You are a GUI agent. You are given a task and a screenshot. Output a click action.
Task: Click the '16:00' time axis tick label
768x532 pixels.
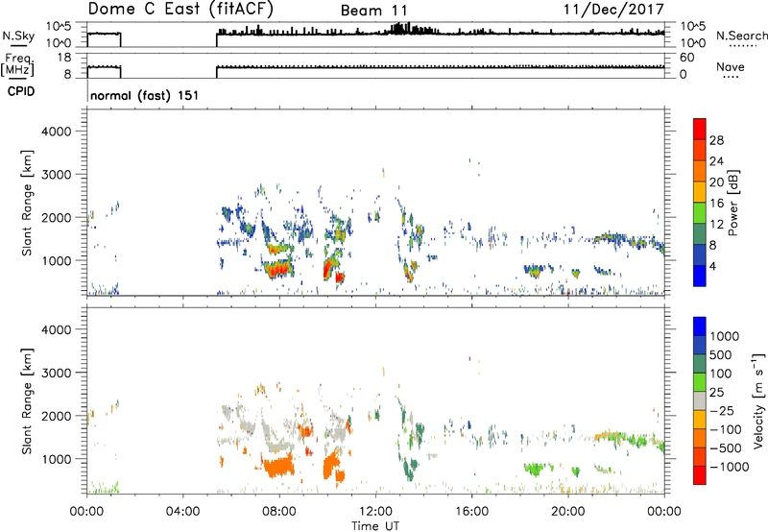471,512
